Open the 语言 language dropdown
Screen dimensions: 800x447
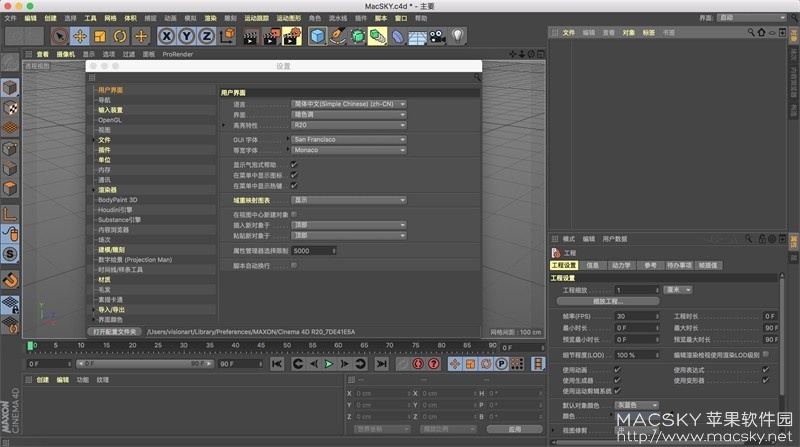[349, 104]
